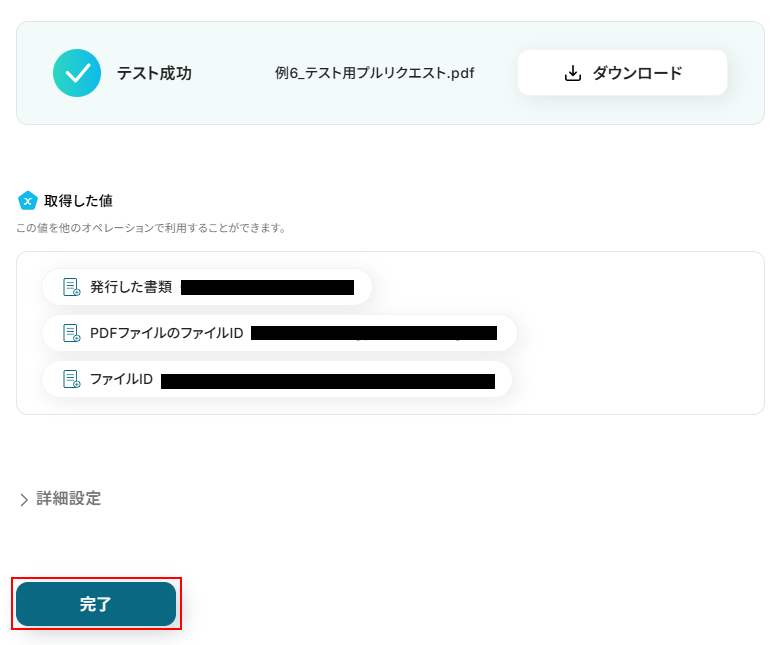This screenshot has width=774, height=645.
Task: Click the document icon in the last ファイルID chip
Action: (72, 379)
